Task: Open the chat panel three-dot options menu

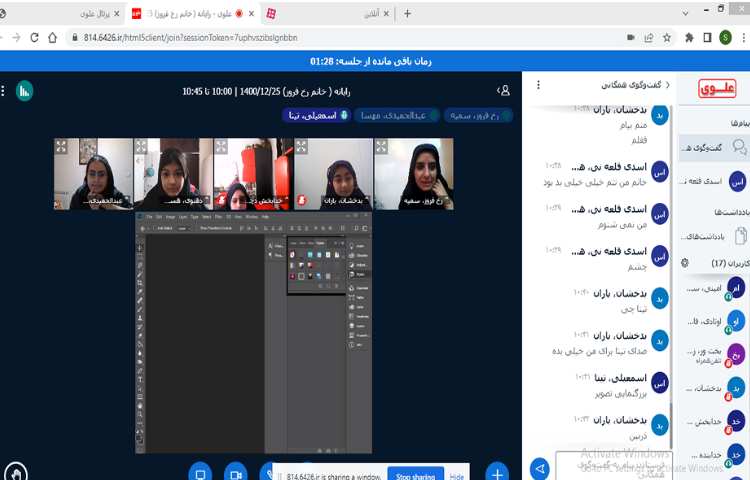Action: (538, 85)
